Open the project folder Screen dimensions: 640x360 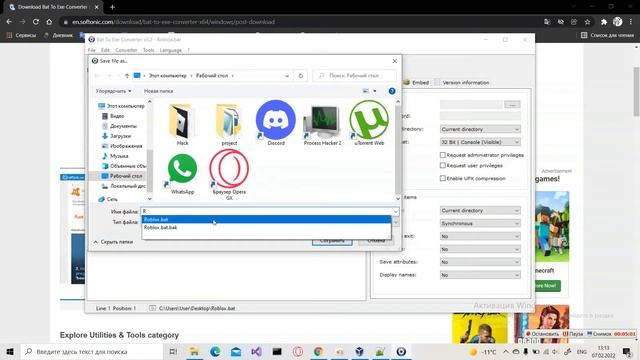(229, 124)
